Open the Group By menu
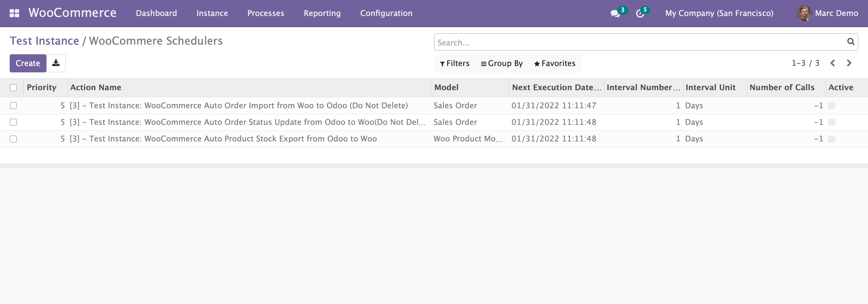This screenshot has height=304, width=868. (x=502, y=63)
